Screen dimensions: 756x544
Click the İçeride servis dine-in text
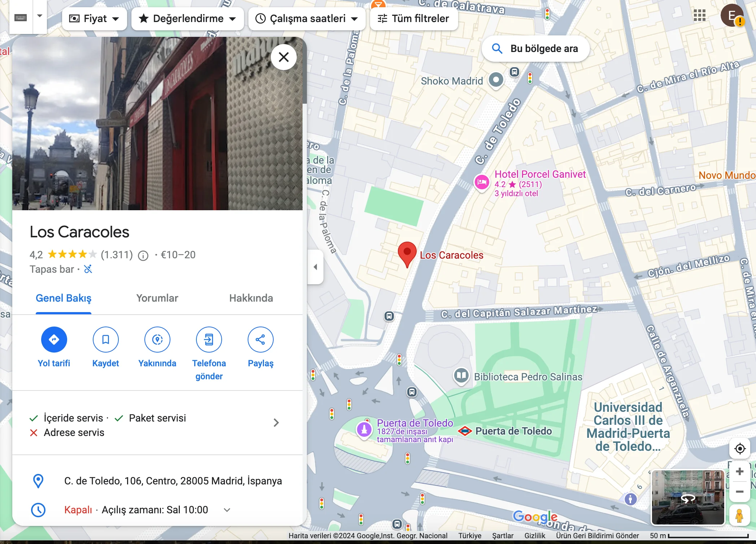pos(73,418)
